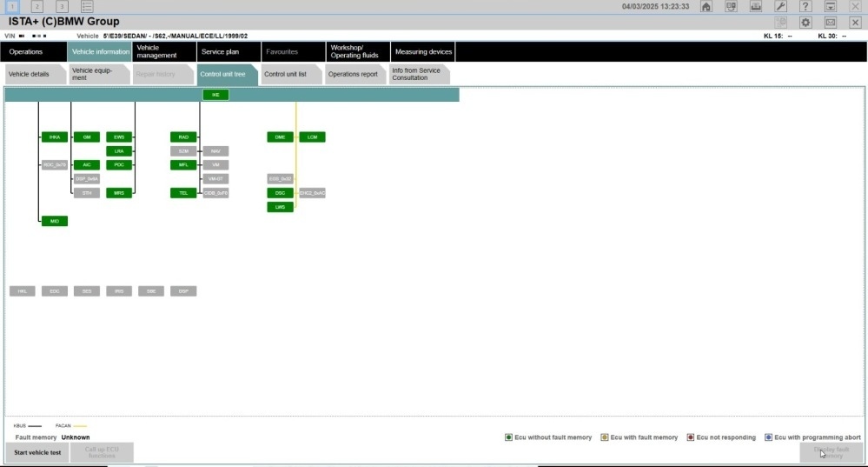Open the wrench settings icon
Image resolution: width=868 pixels, height=467 pixels.
point(780,7)
